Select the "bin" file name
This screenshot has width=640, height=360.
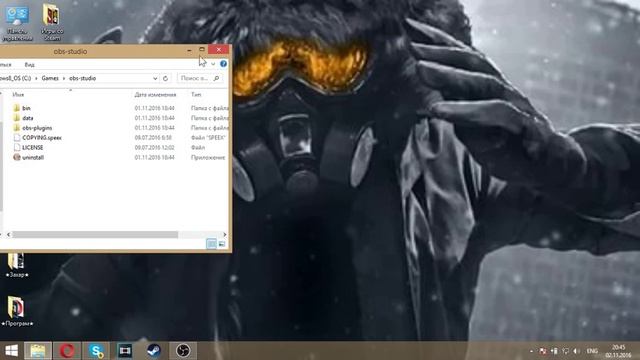(26, 108)
